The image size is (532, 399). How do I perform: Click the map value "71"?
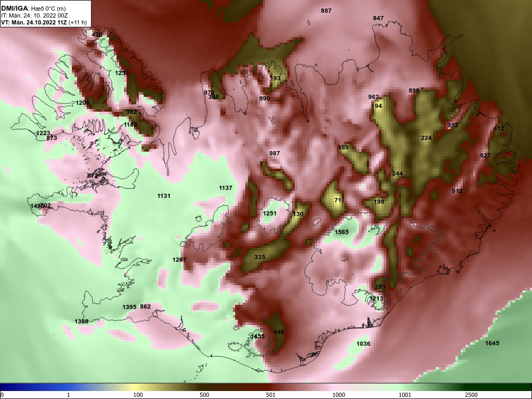tap(338, 200)
